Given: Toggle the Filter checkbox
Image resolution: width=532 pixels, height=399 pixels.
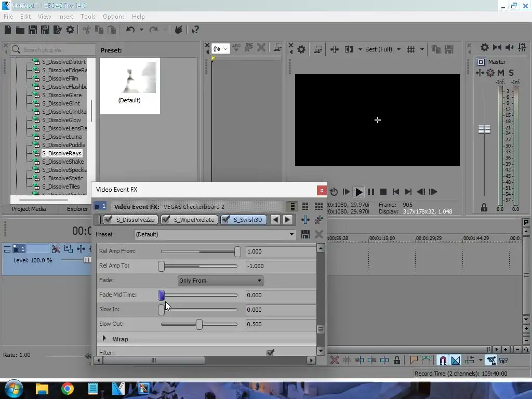Looking at the screenshot, I should (x=270, y=353).
